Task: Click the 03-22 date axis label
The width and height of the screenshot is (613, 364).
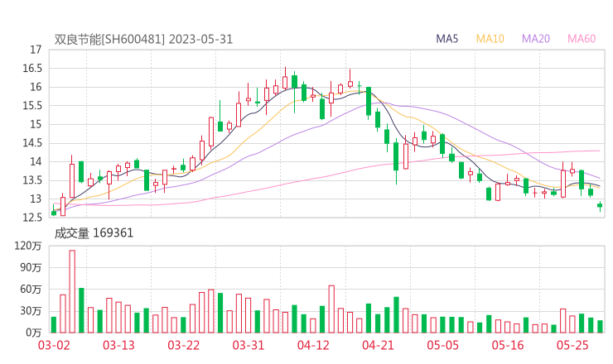Action: [183, 345]
